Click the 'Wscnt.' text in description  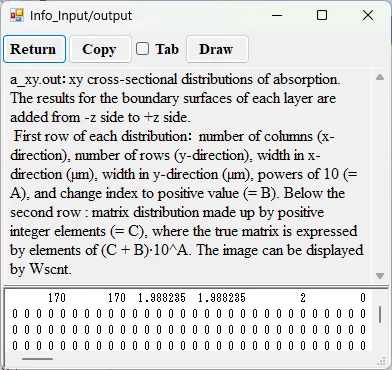(50, 269)
